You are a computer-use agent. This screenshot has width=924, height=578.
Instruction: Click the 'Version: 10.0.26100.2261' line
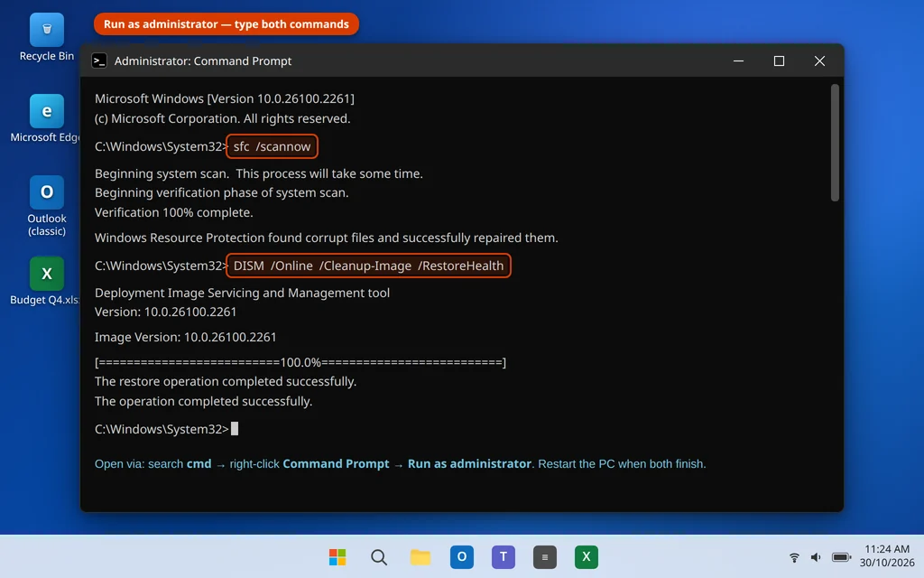[x=166, y=312]
